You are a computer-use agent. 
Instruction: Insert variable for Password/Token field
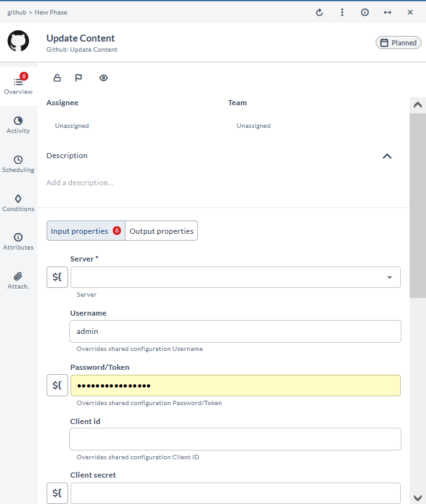[x=57, y=386]
